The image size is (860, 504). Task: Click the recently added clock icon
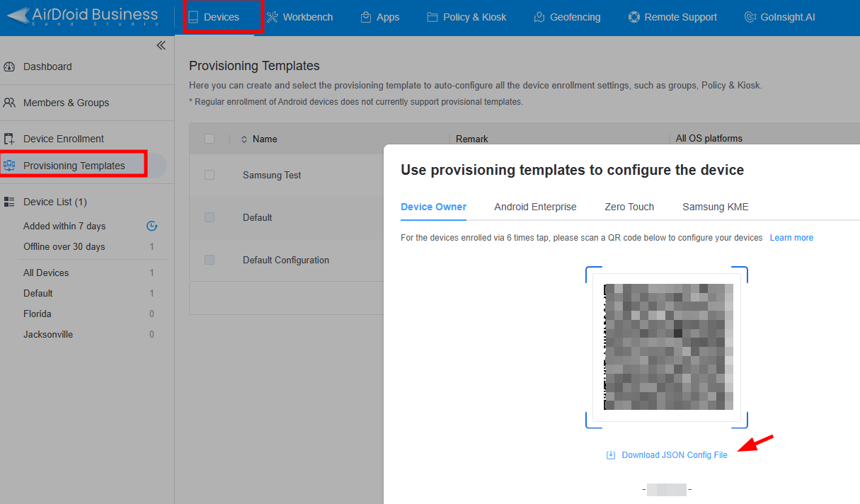(151, 227)
